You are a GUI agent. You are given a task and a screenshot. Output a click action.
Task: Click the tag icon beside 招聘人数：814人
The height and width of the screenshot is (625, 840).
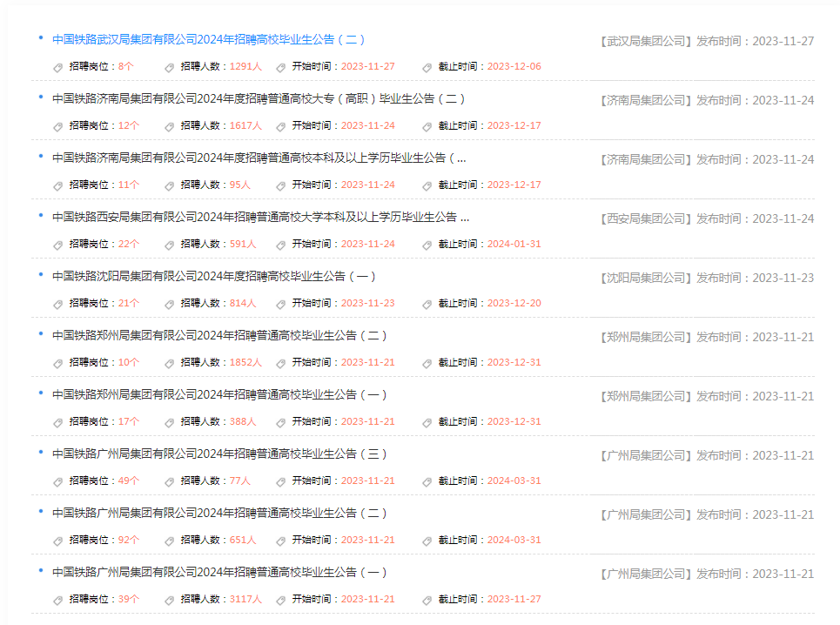169,304
